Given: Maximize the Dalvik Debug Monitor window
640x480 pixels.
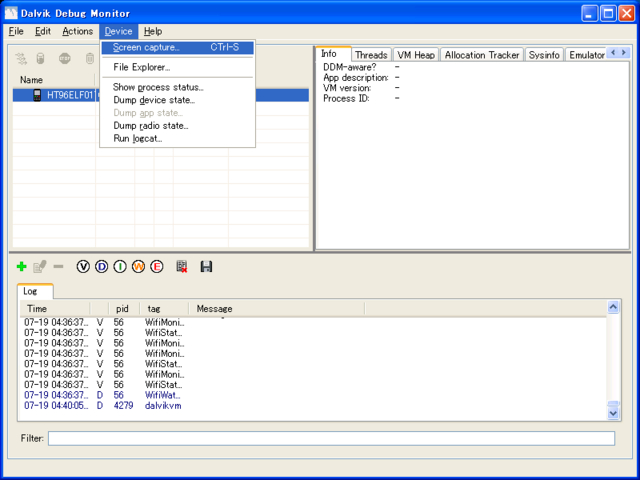Looking at the screenshot, I should 608,13.
